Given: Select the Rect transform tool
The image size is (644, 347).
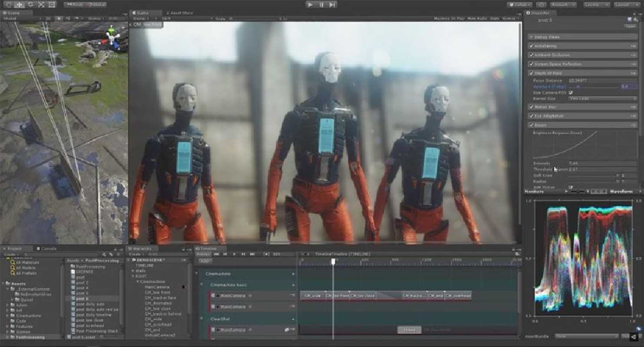Looking at the screenshot, I should tap(52, 5).
